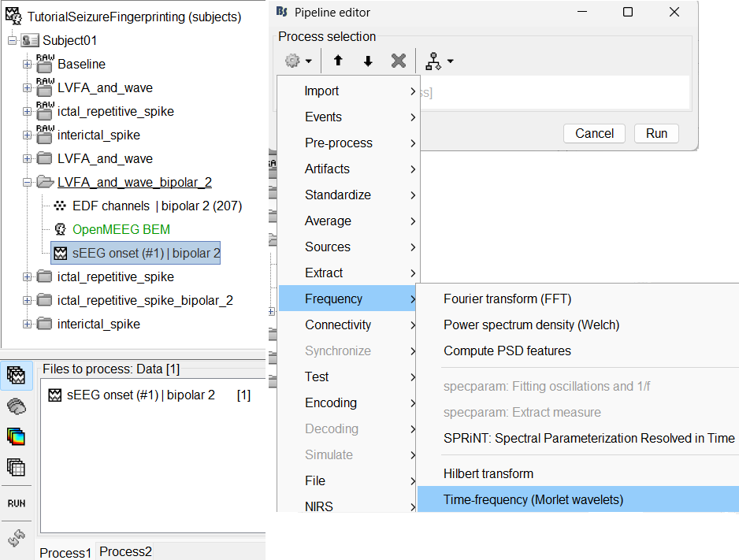This screenshot has height=560, width=739.
Task: Open the Connectivity submenu
Action: point(338,325)
